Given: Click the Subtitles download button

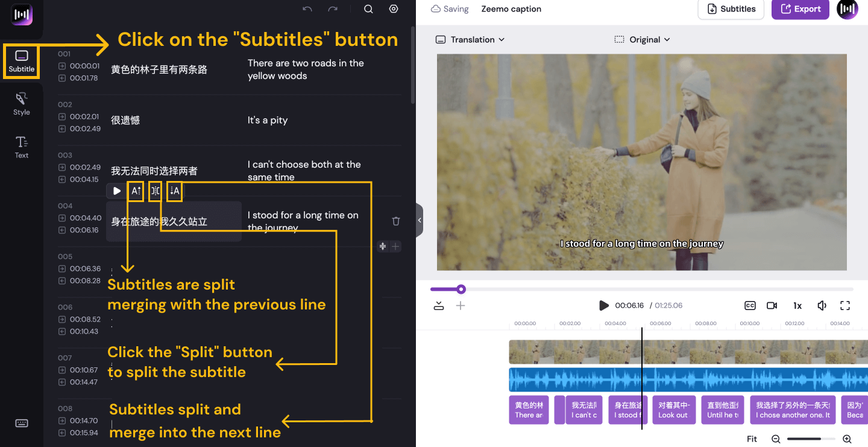Looking at the screenshot, I should [731, 9].
